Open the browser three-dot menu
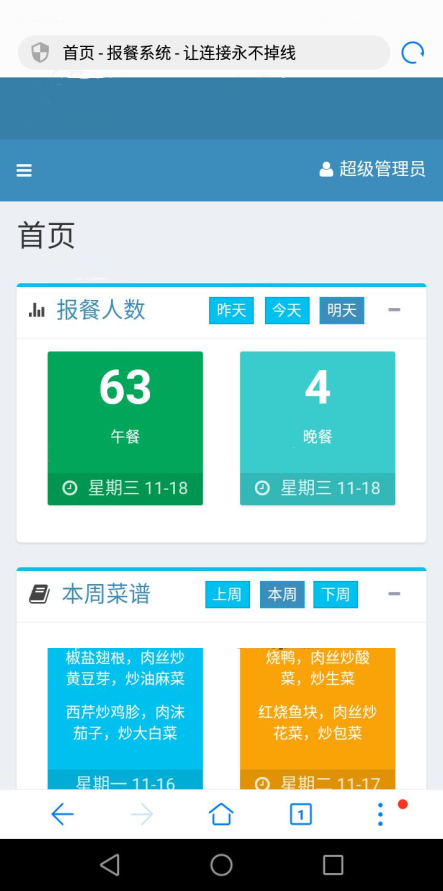 click(x=380, y=815)
